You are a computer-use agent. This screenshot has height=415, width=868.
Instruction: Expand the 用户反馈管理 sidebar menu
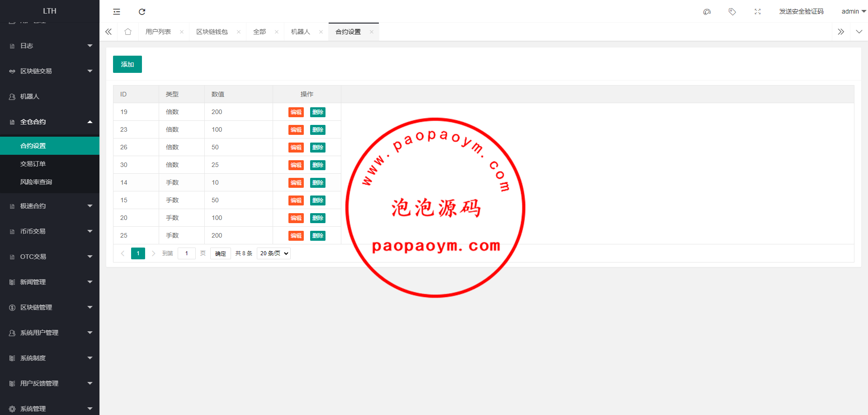[x=50, y=383]
